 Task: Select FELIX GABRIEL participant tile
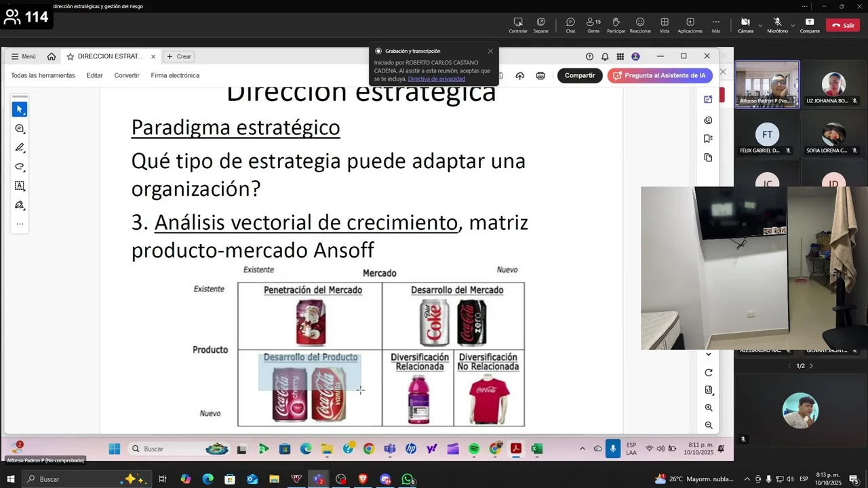767,134
